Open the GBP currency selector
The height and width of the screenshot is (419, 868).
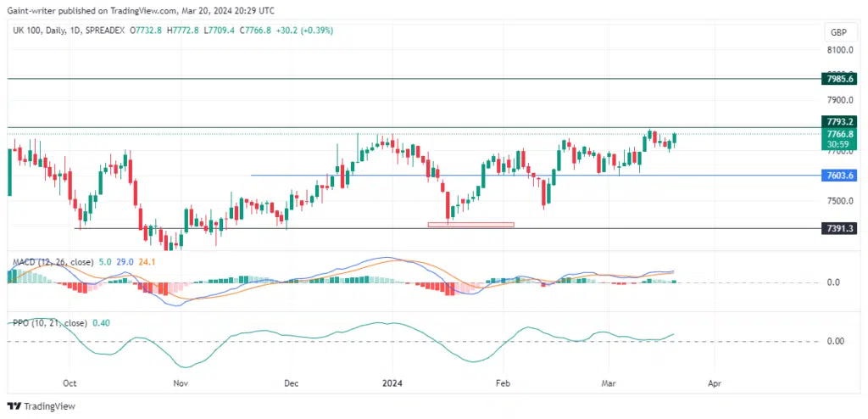836,31
